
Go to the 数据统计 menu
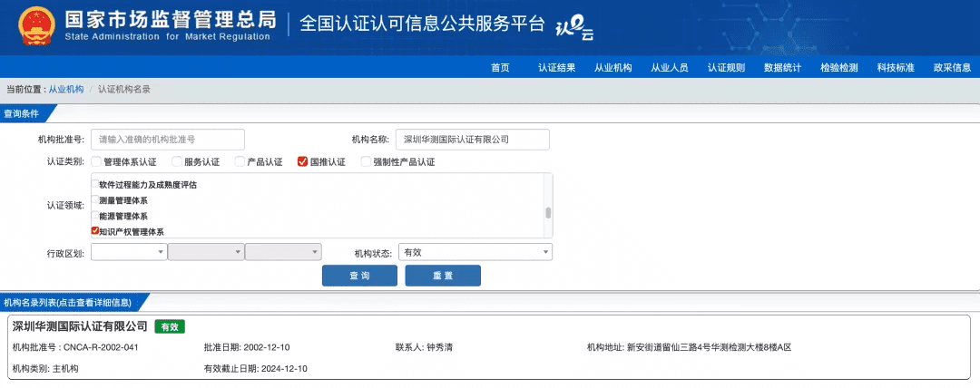coord(782,68)
